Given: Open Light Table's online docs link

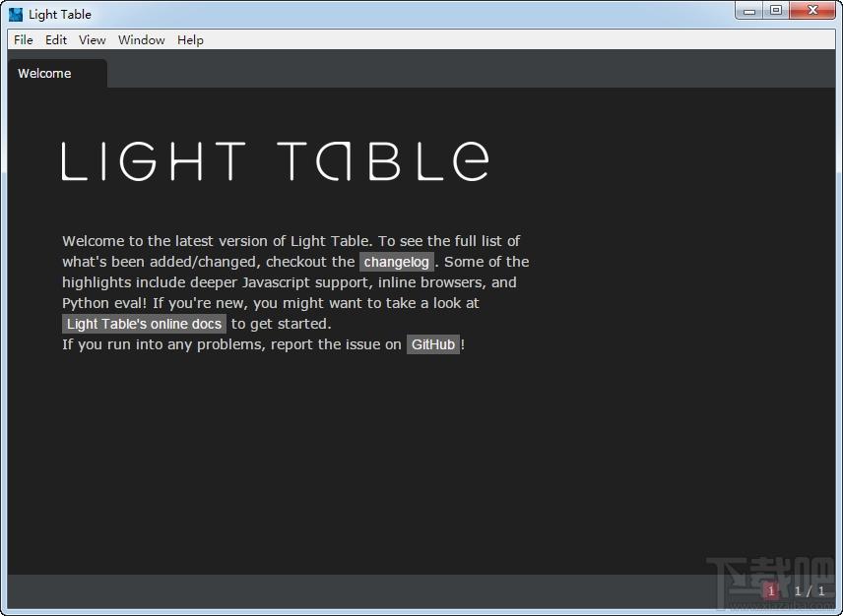Looking at the screenshot, I should coord(145,324).
